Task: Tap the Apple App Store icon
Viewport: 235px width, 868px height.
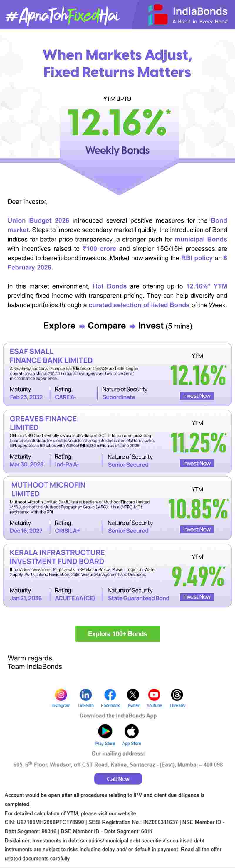Action: 132,731
